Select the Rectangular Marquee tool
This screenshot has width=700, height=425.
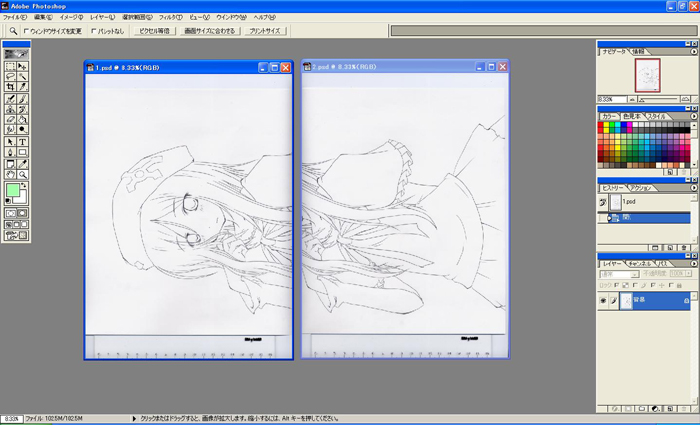tap(10, 66)
